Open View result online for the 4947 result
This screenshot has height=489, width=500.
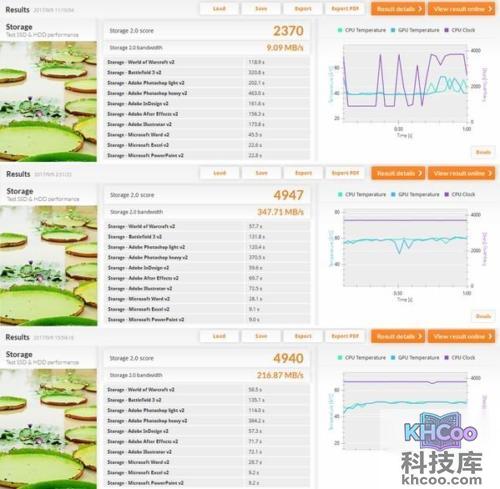pos(462,173)
